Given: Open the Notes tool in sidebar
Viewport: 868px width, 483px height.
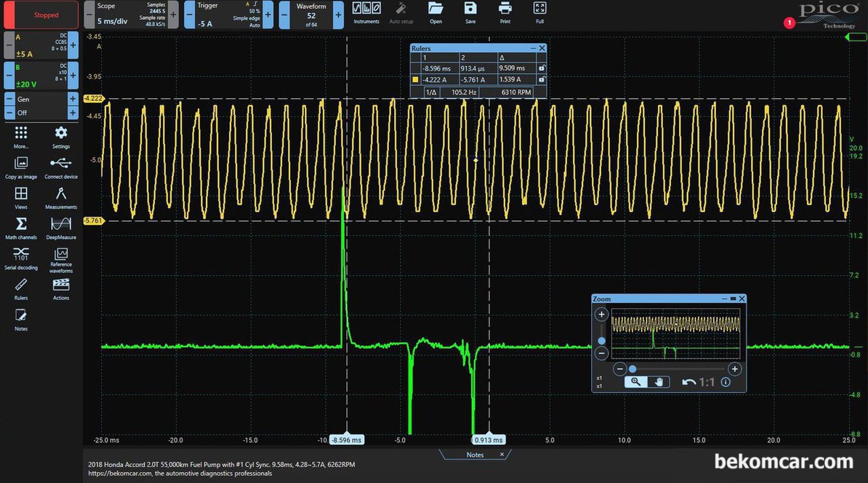Looking at the screenshot, I should click(21, 320).
